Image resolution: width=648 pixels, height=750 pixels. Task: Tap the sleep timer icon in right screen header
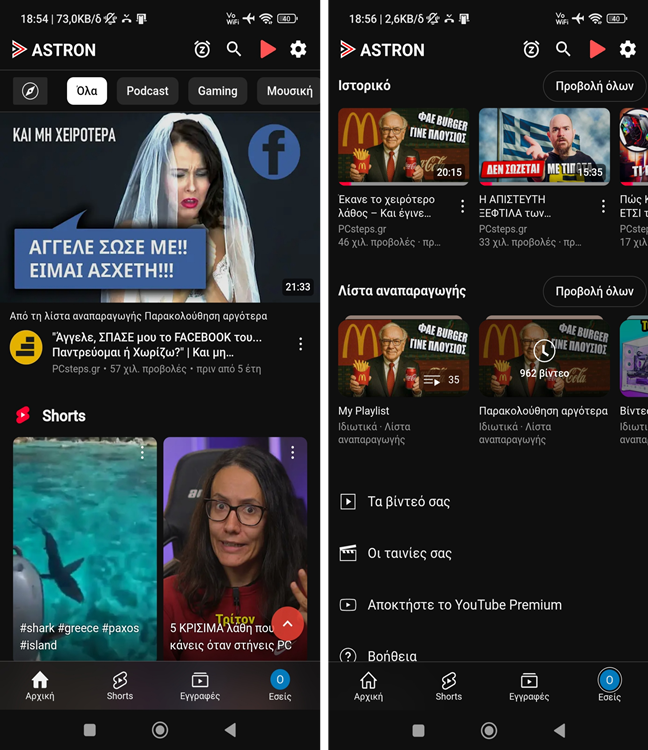(x=531, y=49)
